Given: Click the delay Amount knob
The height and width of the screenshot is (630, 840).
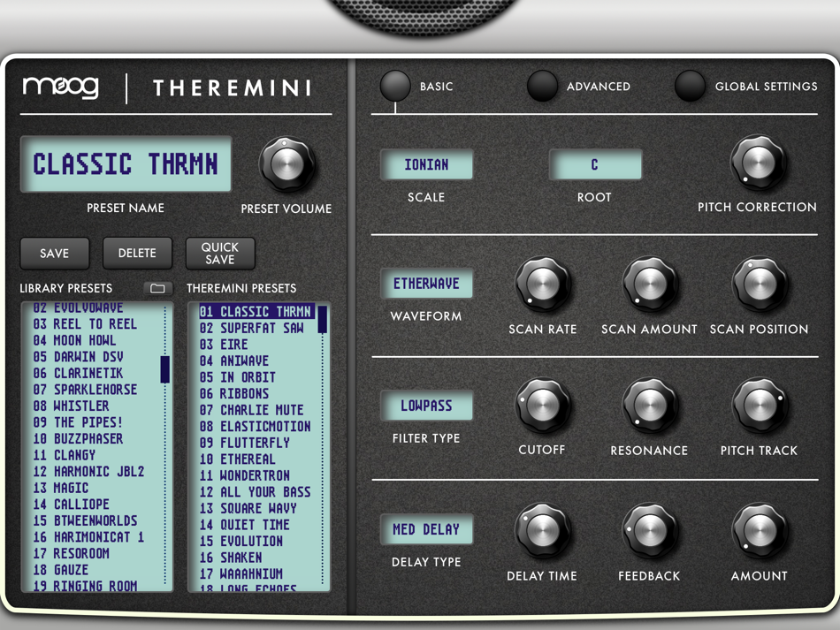Looking at the screenshot, I should 760,530.
